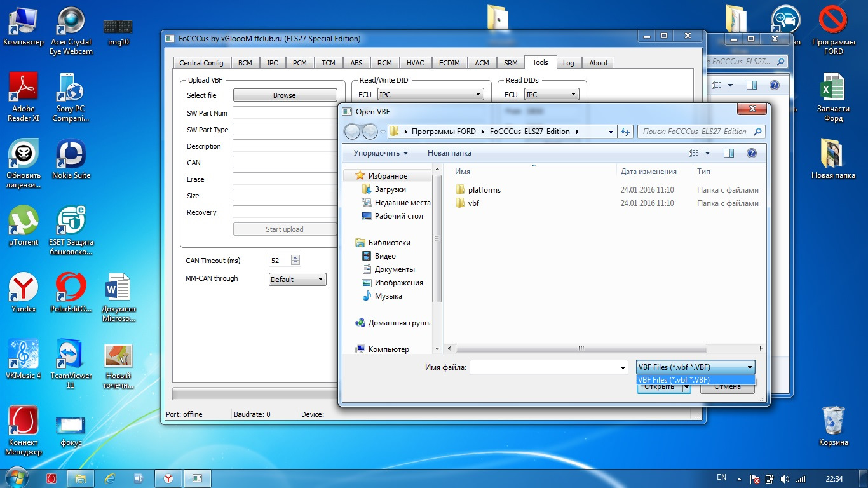Open Программы FORD desktop shortcut

(833, 30)
